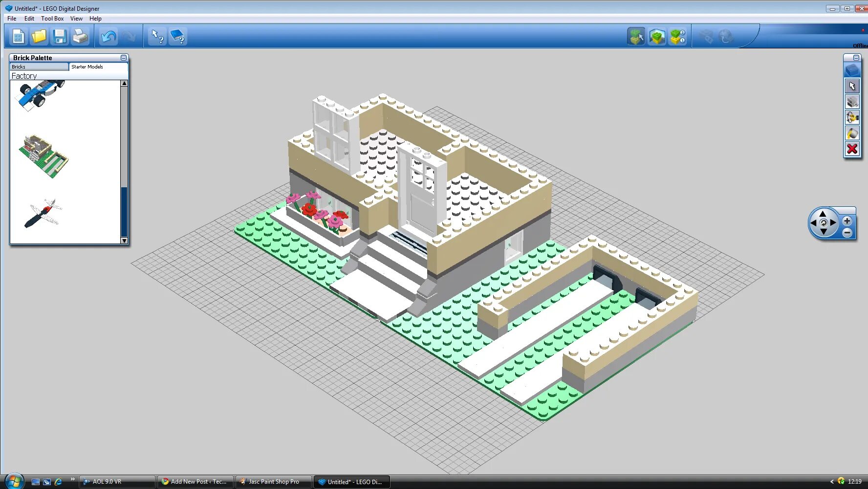Rotate camera view downward

click(x=823, y=232)
